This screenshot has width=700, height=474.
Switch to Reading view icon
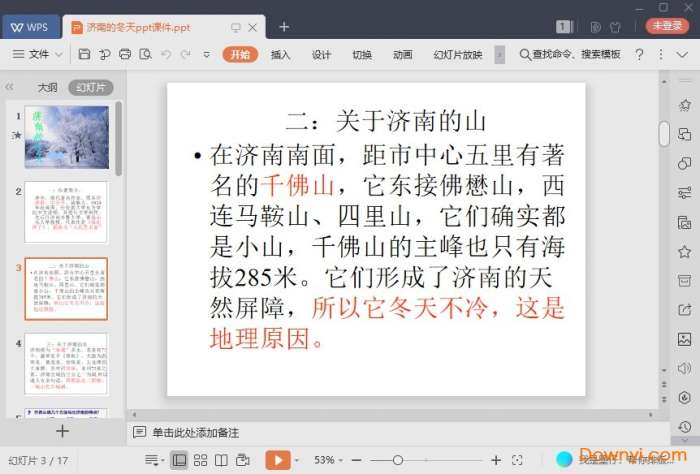221,460
